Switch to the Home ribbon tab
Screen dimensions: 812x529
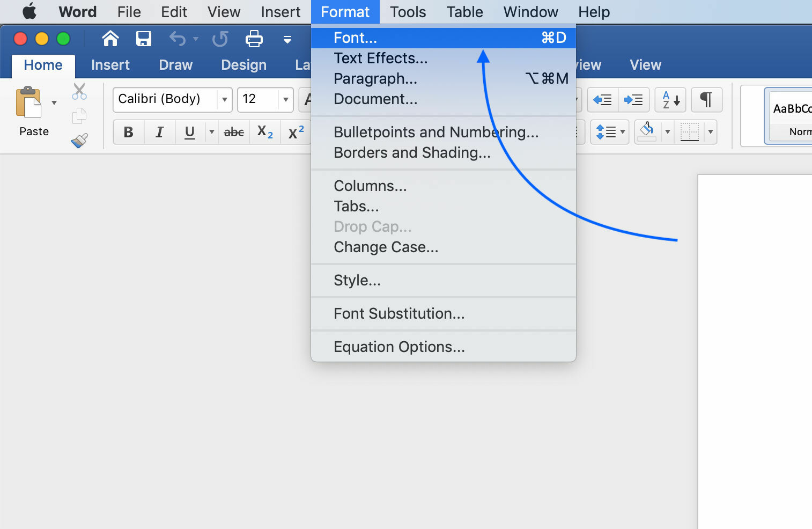[x=43, y=65]
